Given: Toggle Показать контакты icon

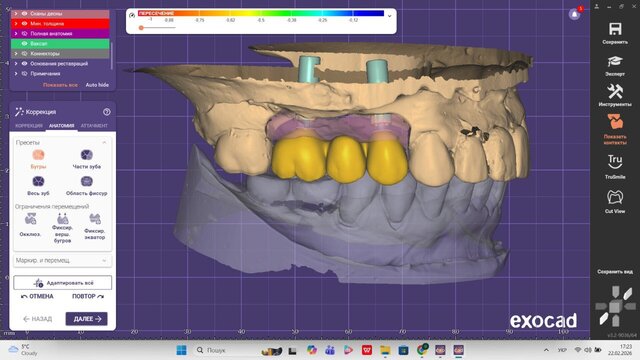Looking at the screenshot, I should tap(615, 122).
